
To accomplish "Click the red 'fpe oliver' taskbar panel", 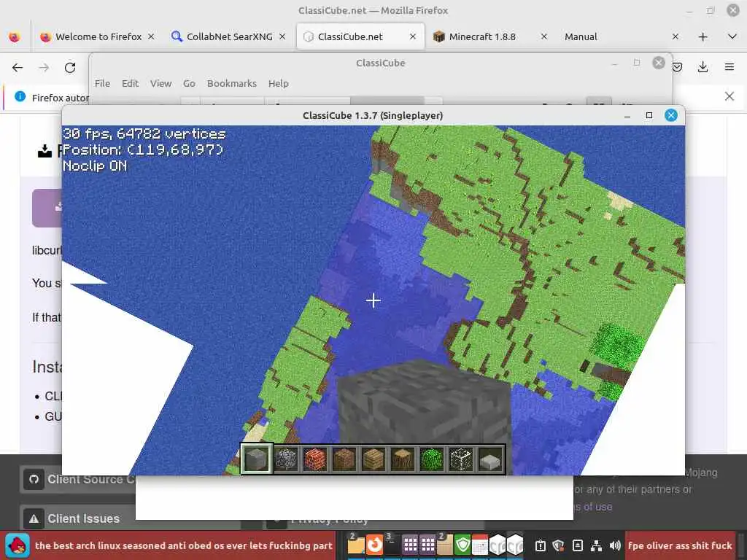I will [x=680, y=545].
